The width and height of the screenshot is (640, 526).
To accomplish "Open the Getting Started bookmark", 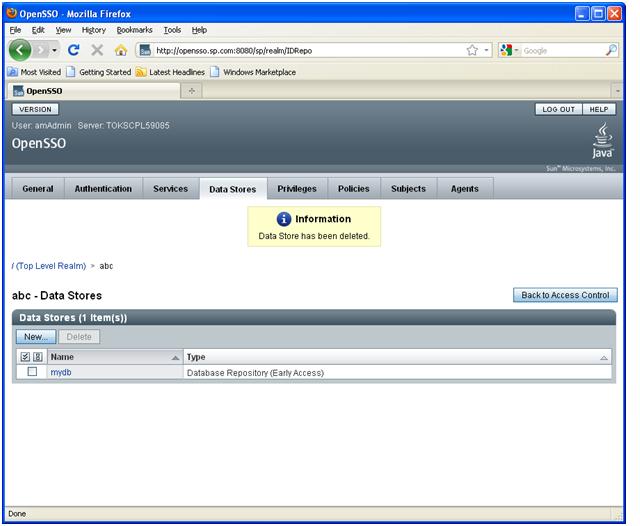I will [x=98, y=72].
